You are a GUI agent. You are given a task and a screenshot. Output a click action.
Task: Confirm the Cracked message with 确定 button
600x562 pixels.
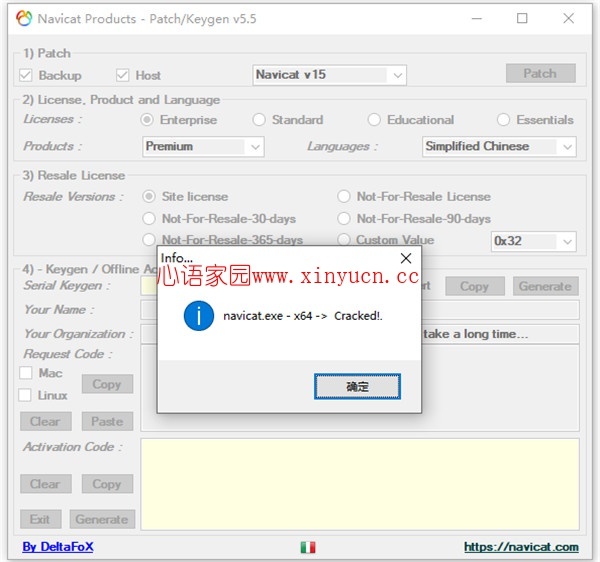point(357,386)
